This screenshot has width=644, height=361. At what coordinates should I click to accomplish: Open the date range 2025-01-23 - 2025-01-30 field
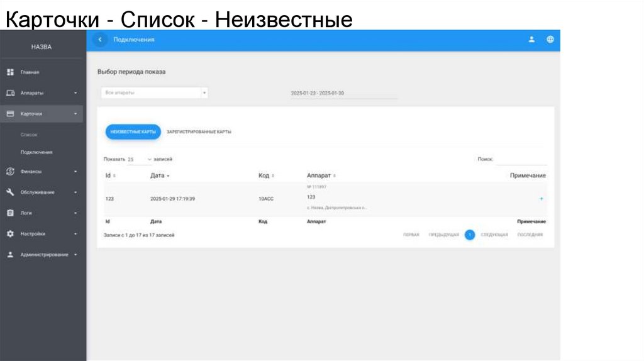pos(343,93)
